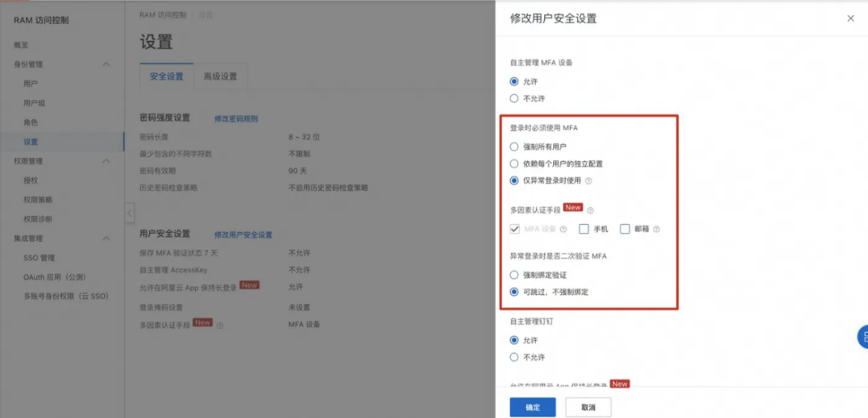Select 强制绑定验证 radio option
This screenshot has width=868, height=418.
tap(514, 275)
